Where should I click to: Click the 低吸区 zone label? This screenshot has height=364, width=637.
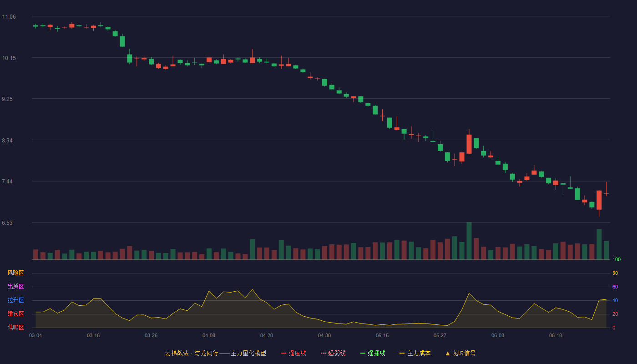click(15, 327)
